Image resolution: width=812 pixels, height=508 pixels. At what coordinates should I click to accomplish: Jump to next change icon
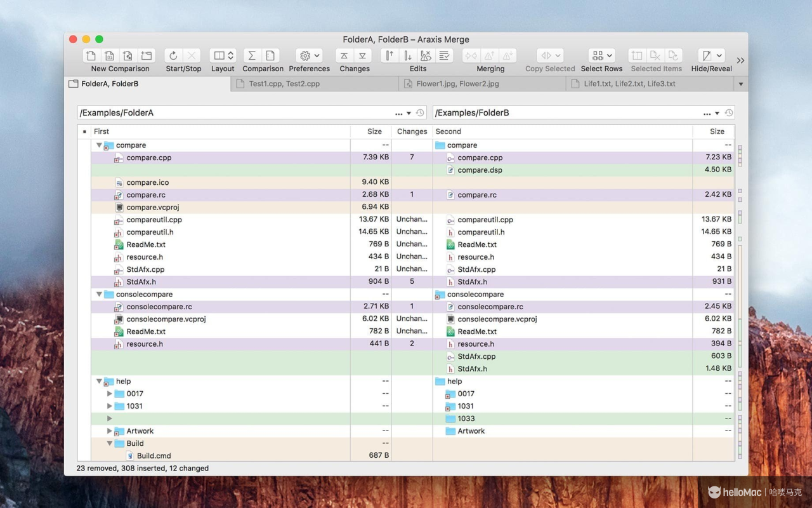point(363,56)
